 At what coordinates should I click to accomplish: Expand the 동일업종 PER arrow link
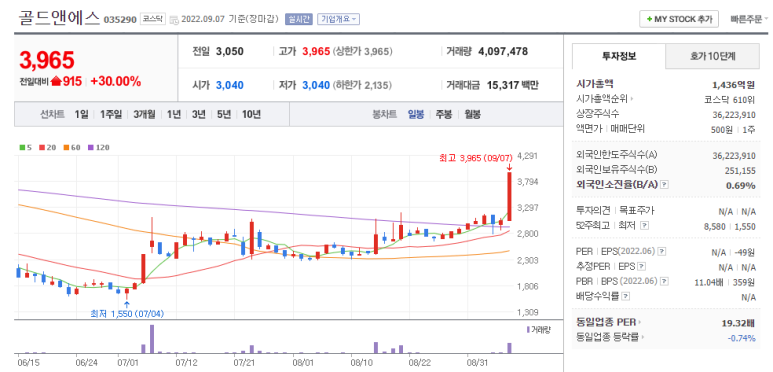pos(640,323)
